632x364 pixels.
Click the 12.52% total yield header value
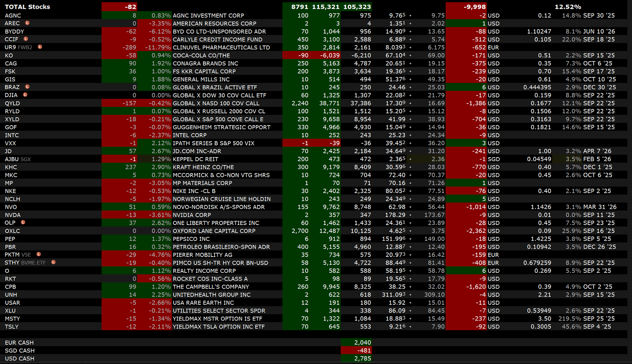click(x=568, y=7)
